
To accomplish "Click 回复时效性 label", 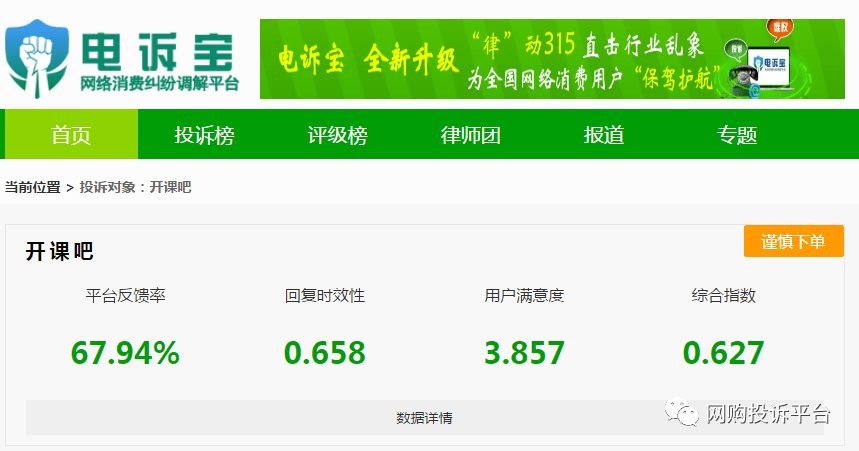I will point(325,296).
